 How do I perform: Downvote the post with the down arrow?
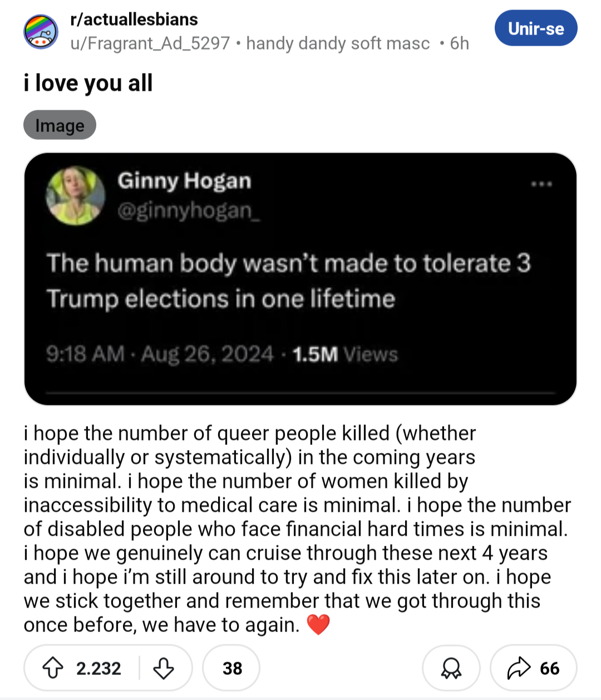click(x=163, y=668)
